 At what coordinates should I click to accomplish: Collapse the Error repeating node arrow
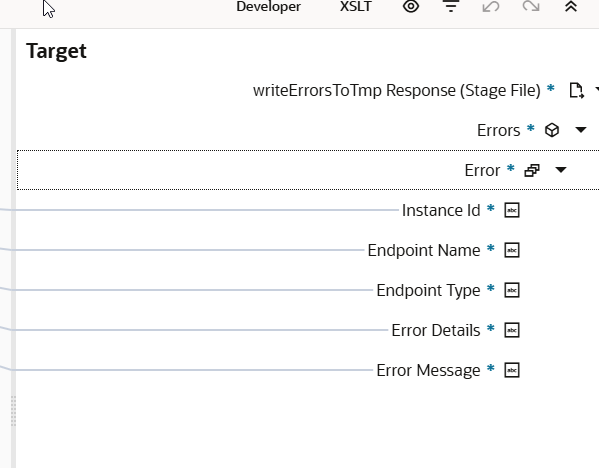(561, 170)
